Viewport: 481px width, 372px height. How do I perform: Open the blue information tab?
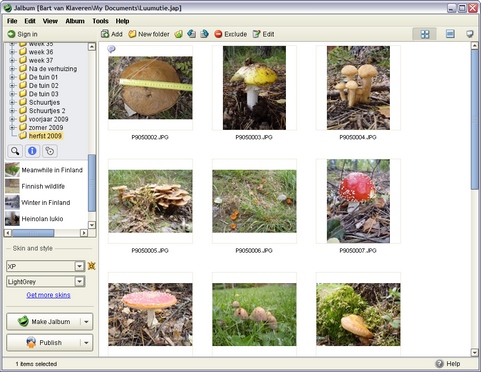click(32, 151)
